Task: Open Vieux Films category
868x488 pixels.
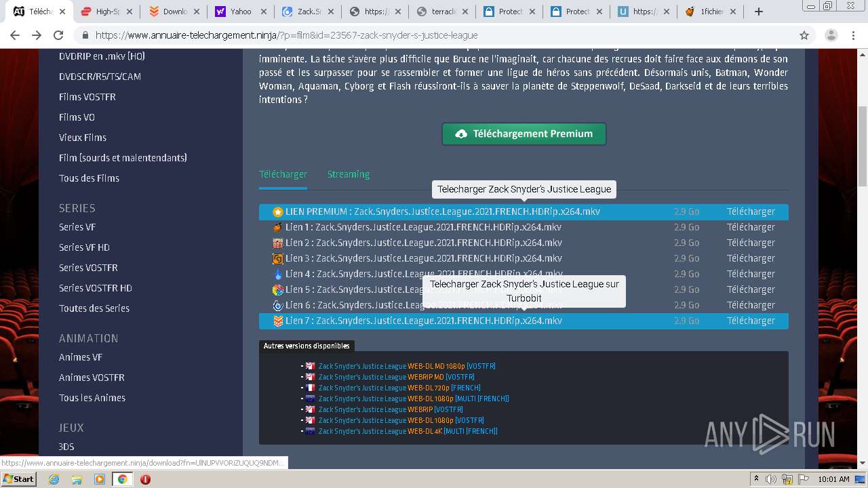Action: (83, 138)
